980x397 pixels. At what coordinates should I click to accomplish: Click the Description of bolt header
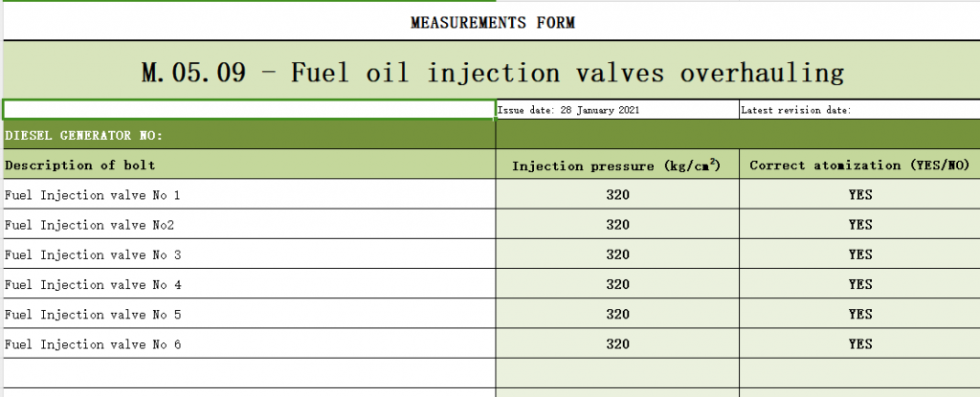coord(249,165)
